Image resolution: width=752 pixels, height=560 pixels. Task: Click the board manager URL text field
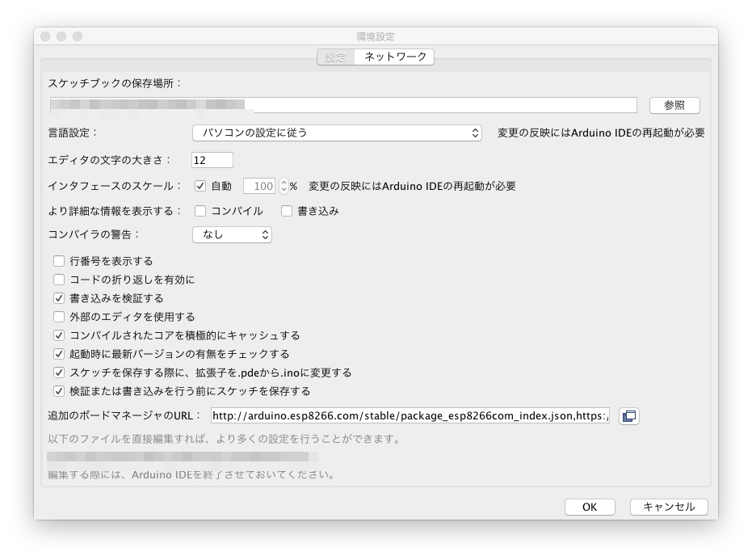click(410, 416)
